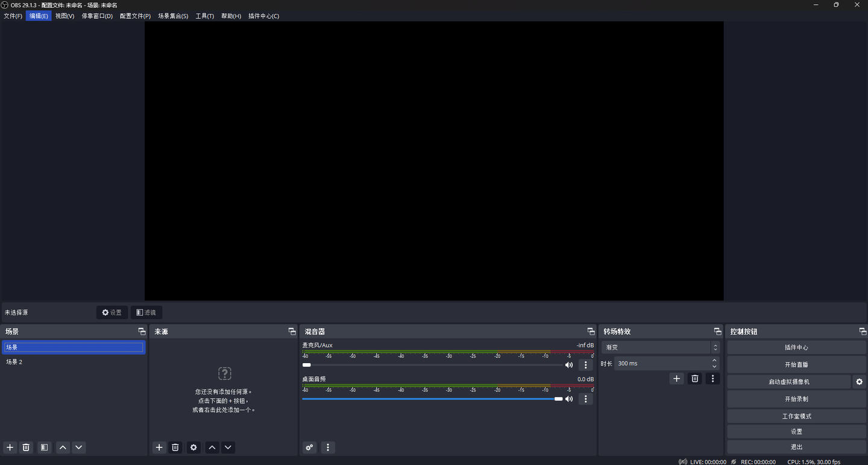Open 设置 in the controls panel
Image resolution: width=868 pixels, height=465 pixels.
pos(796,431)
